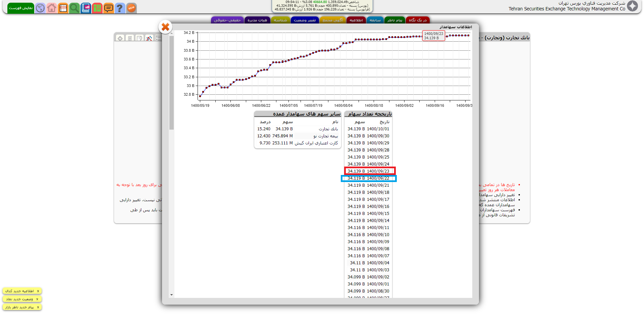This screenshot has height=314, width=644.
Task: Select the 1400/09/04 history row
Action: pos(368,263)
